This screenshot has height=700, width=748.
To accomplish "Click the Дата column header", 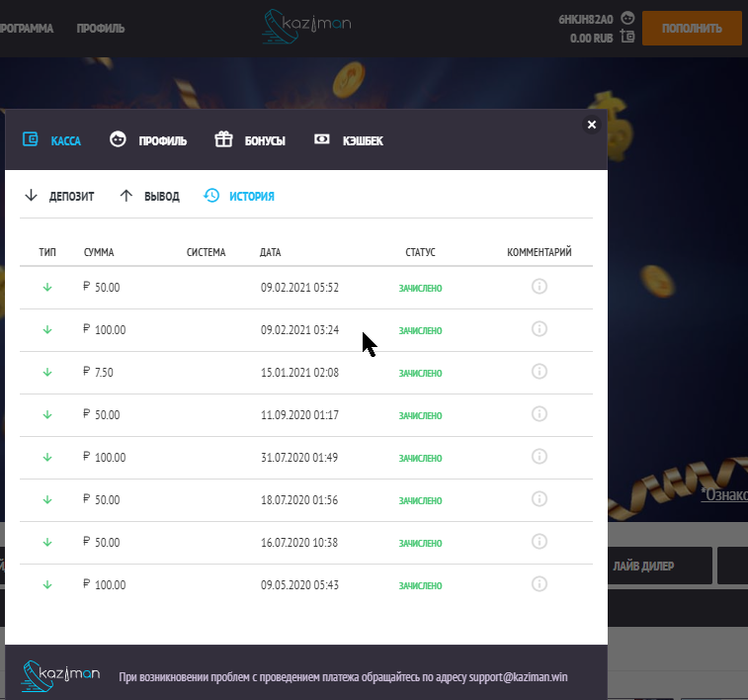I will click(x=271, y=252).
